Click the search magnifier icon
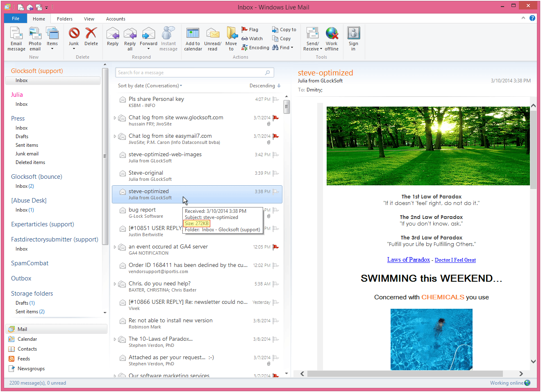The image size is (541, 392). tap(268, 73)
